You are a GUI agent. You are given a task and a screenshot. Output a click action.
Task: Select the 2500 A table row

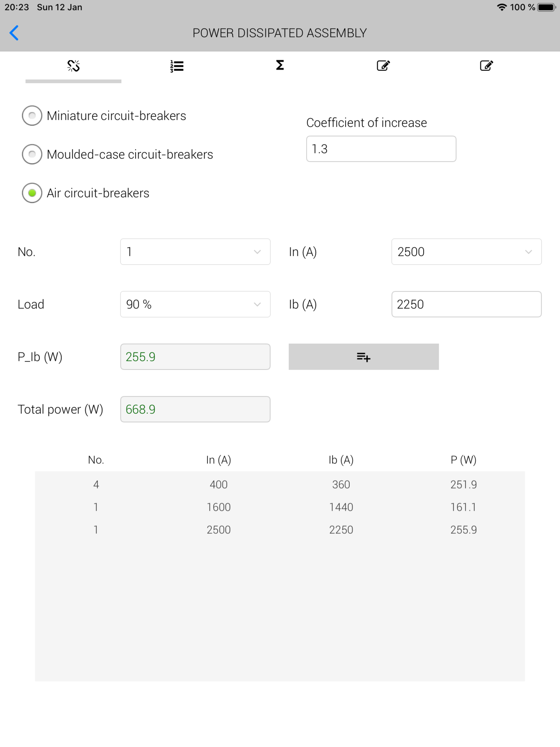(280, 530)
